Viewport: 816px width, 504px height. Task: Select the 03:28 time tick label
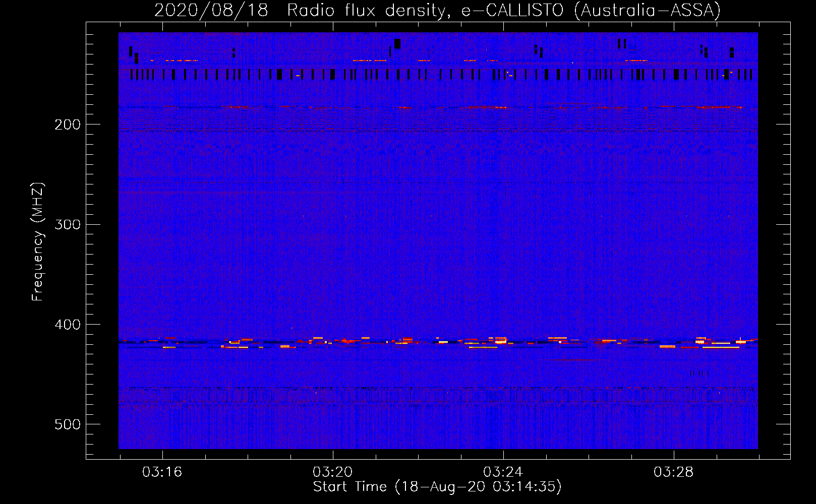coord(673,472)
